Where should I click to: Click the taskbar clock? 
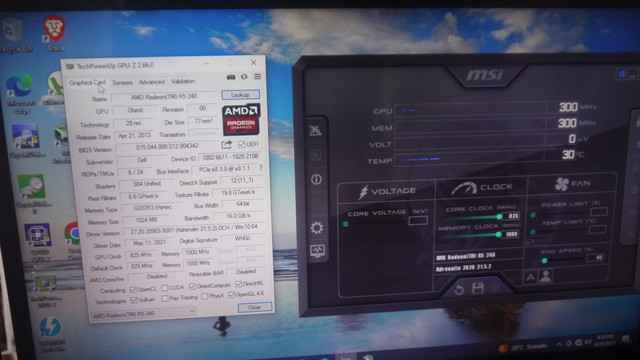604,340
